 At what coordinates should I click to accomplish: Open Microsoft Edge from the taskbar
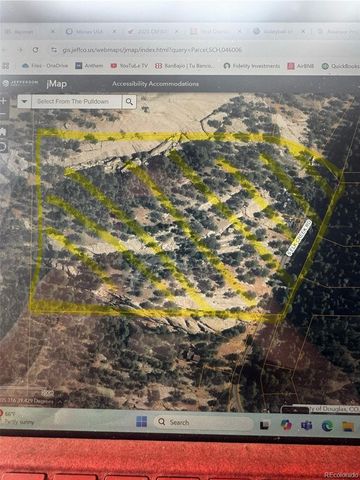tap(327, 426)
